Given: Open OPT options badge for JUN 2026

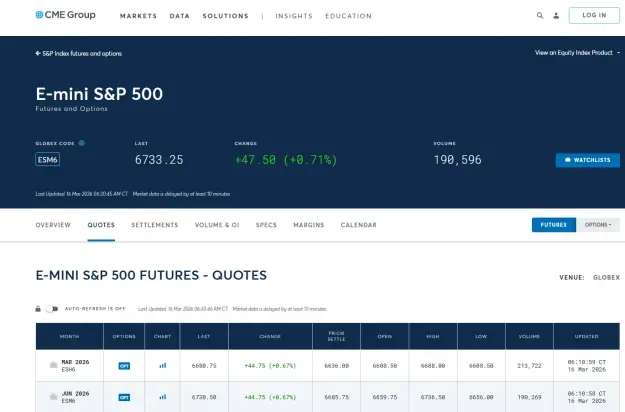Looking at the screenshot, I should coord(124,397).
